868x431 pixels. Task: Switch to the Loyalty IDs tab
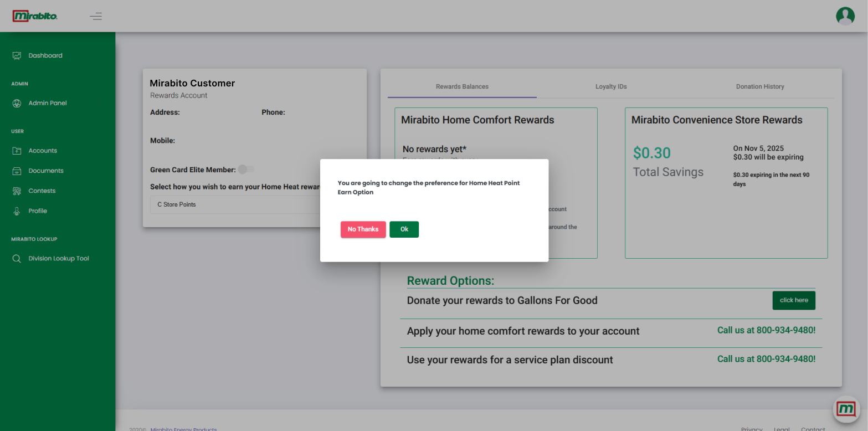click(x=611, y=86)
